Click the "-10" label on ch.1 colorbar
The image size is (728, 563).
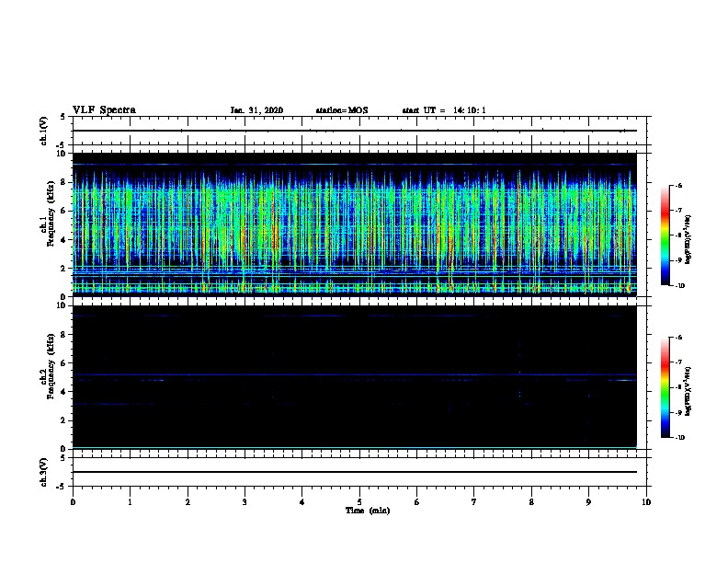pyautogui.click(x=679, y=285)
